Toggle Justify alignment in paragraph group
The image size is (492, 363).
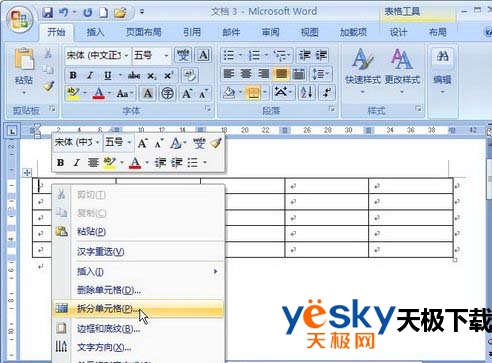coord(281,74)
